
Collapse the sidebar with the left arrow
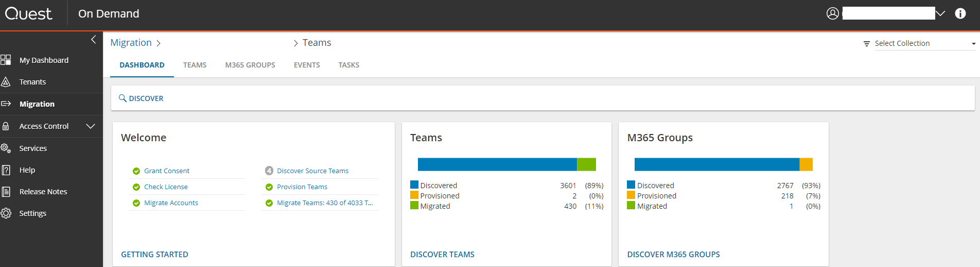(x=93, y=40)
